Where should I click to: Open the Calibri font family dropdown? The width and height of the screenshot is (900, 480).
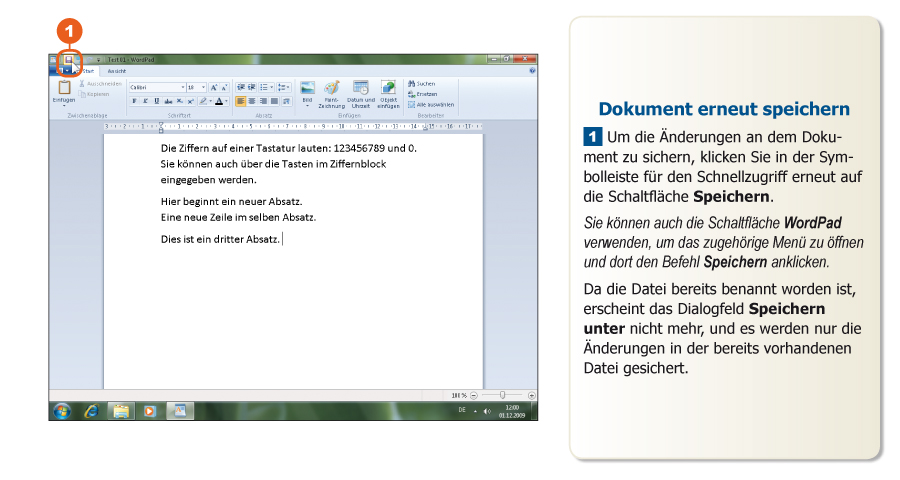(x=183, y=88)
